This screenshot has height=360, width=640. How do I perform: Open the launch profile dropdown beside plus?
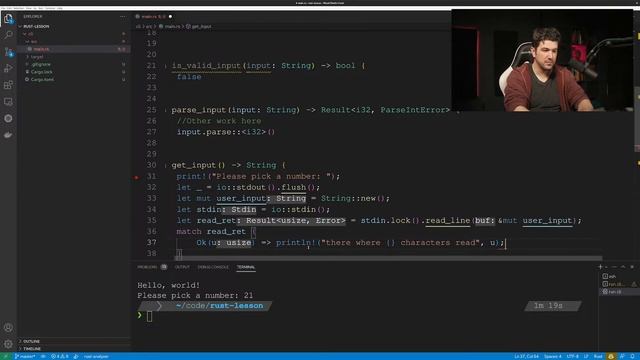(606, 267)
